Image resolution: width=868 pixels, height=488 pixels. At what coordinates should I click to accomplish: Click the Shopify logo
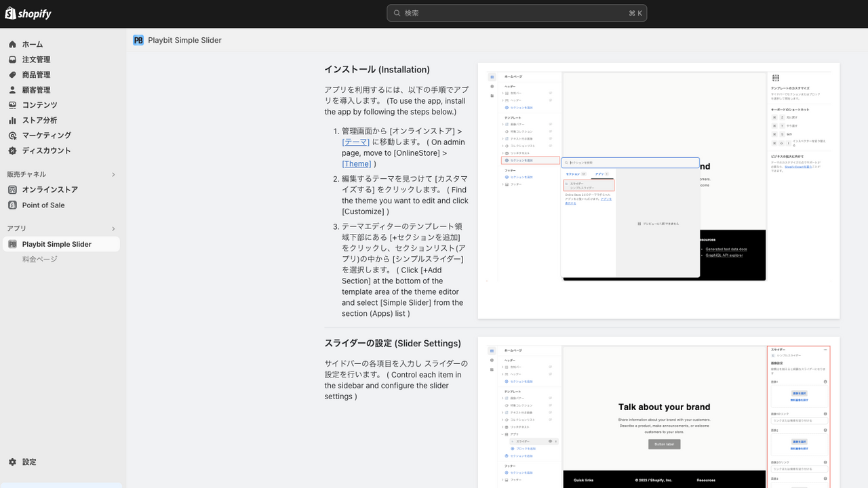pyautogui.click(x=28, y=13)
